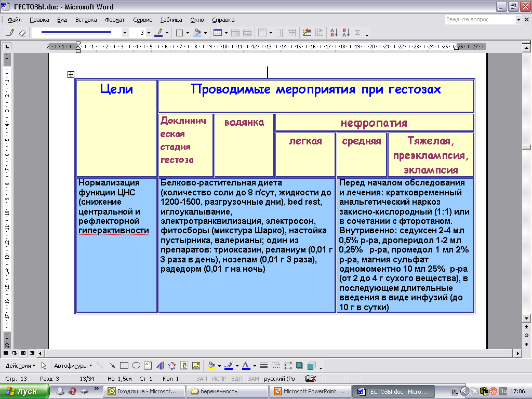Switch to Normal view button

pos(6,353)
